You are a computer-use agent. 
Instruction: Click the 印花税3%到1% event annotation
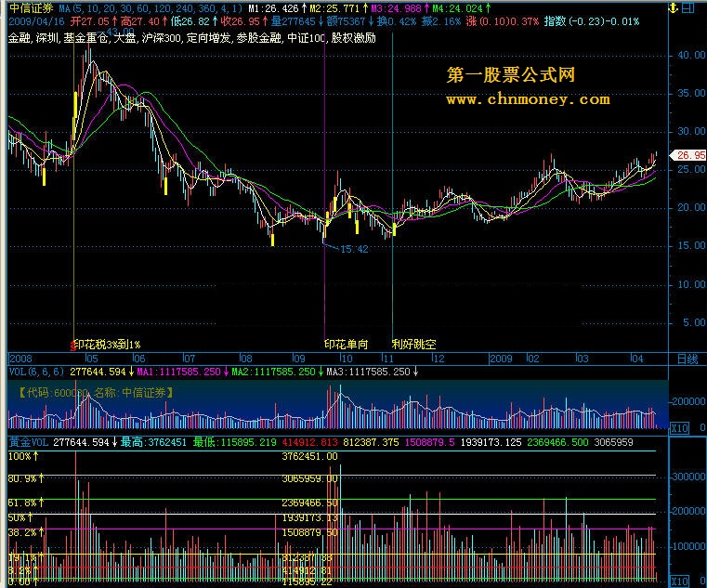pyautogui.click(x=108, y=345)
